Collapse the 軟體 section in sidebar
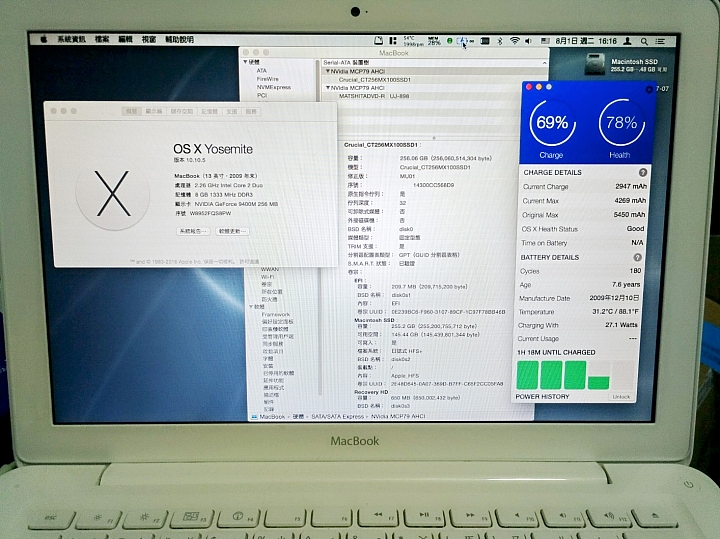Viewport: 720px width, 539px height. click(251, 306)
